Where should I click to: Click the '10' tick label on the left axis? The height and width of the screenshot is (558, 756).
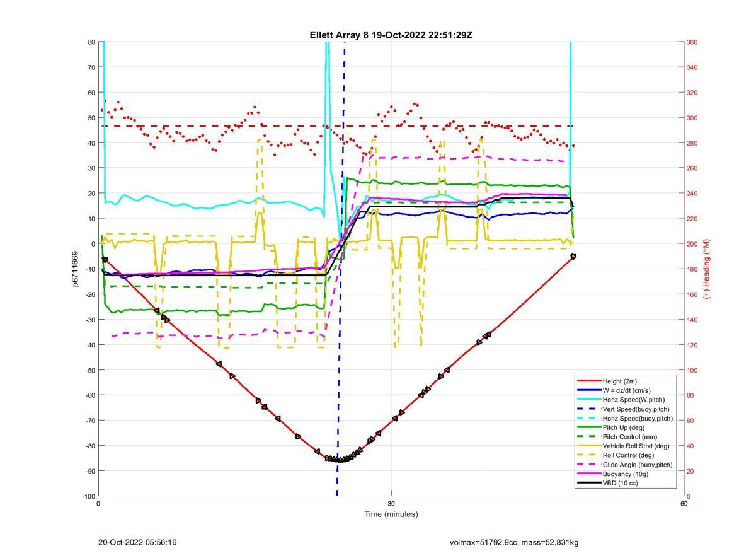[x=91, y=219]
